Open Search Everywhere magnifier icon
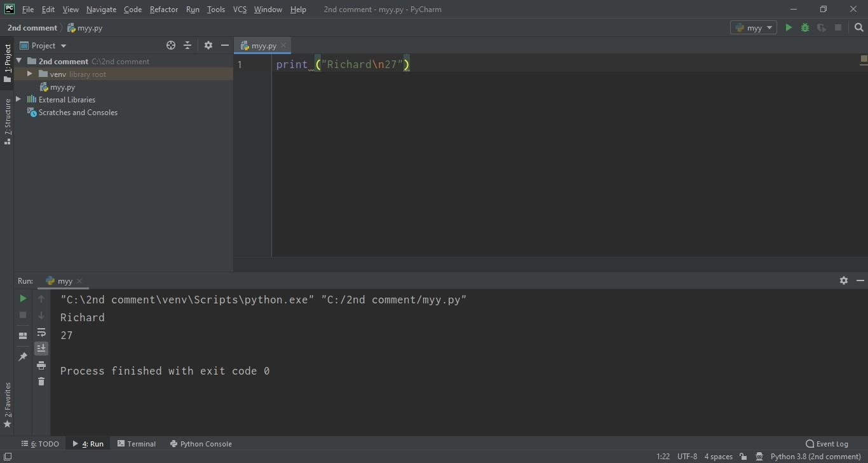Image resolution: width=868 pixels, height=463 pixels. pos(859,28)
